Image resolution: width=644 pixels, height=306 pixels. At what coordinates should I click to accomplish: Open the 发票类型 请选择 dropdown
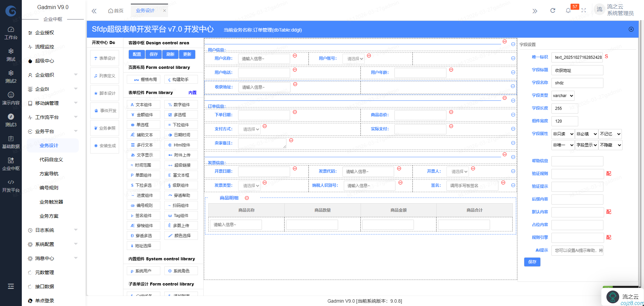click(250, 185)
